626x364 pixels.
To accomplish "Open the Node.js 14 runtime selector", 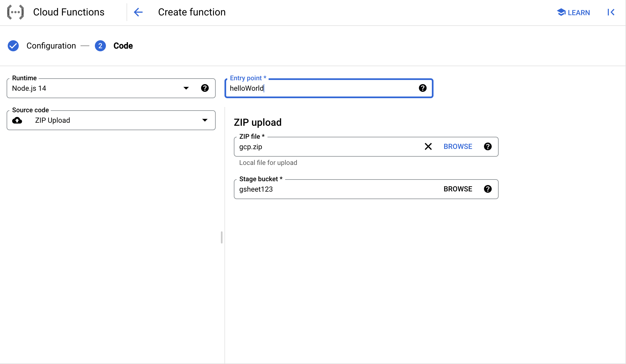I will pos(97,88).
